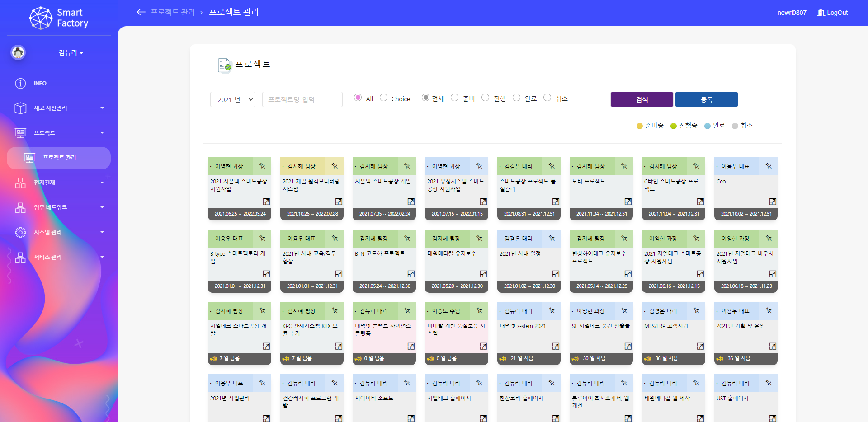This screenshot has height=422, width=868.
Task: Click expand icon on MES/ERP 고객지원 card
Action: tap(700, 346)
